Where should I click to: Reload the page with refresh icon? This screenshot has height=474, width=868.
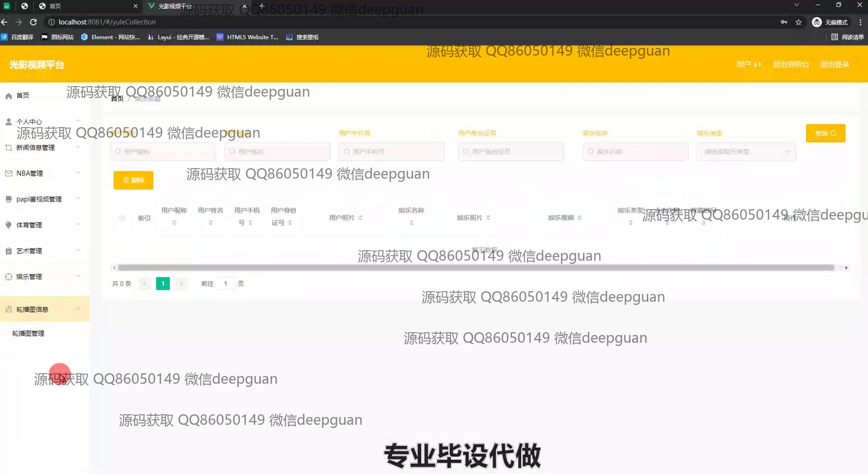pos(33,22)
